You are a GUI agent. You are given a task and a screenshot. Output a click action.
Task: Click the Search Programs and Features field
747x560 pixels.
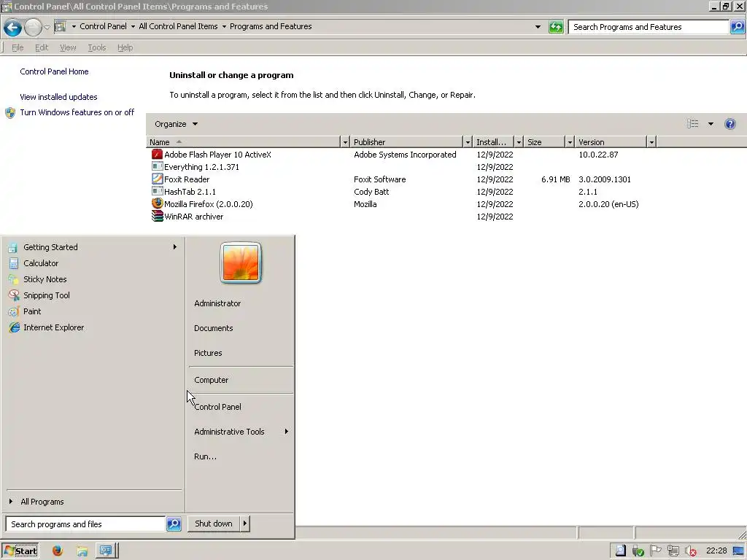pyautogui.click(x=649, y=27)
